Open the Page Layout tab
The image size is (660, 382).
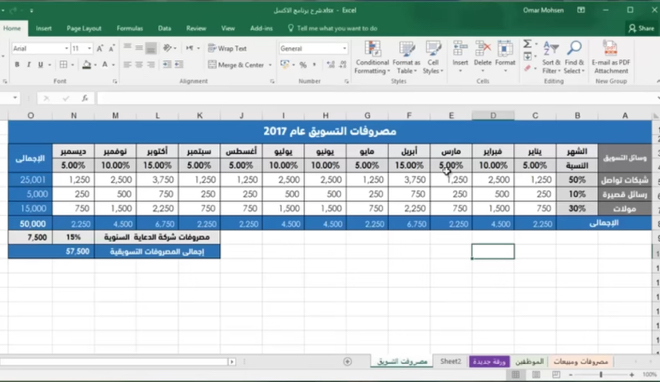[84, 28]
